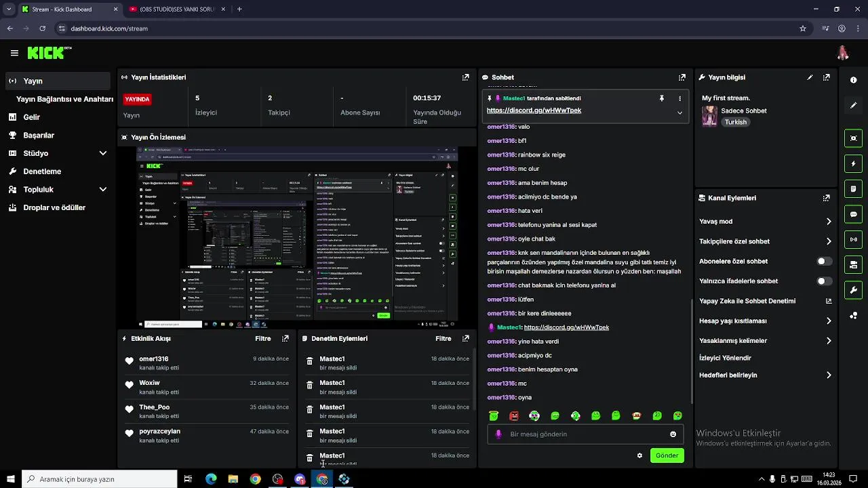This screenshot has height=488, width=868.
Task: Pop out the Yayın bilgisi panel
Action: tap(826, 77)
